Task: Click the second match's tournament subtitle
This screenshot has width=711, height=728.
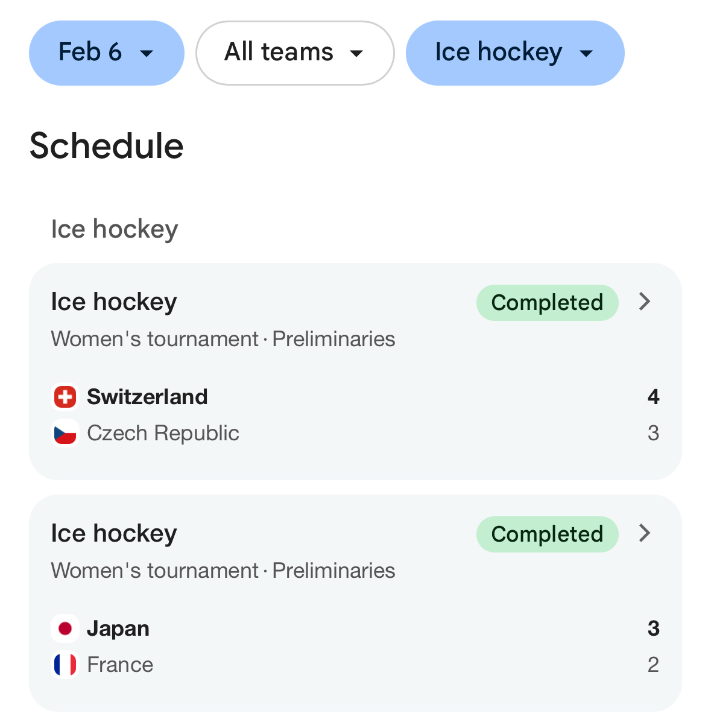Action: tap(223, 571)
